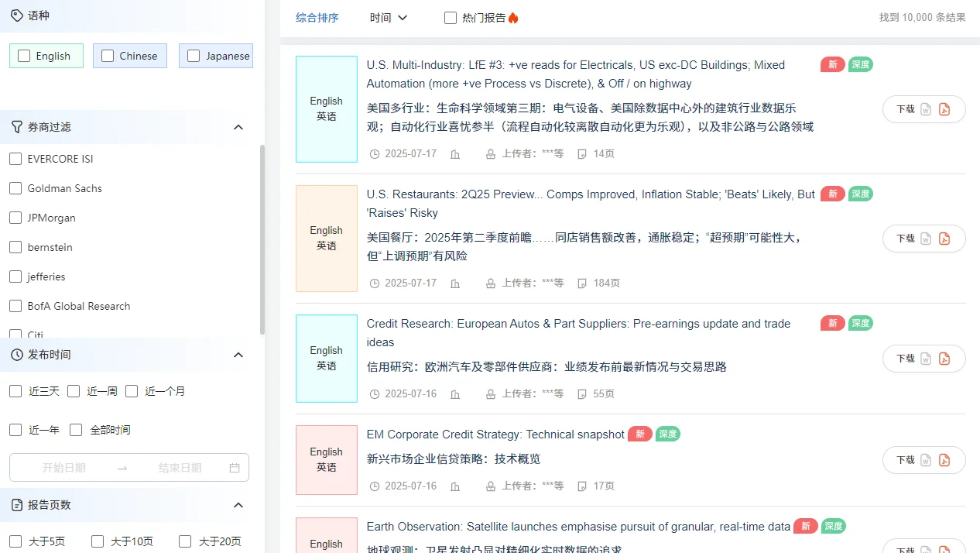Tick the EVERCORE ISI broker checkbox
This screenshot has width=980, height=553.
tap(15, 159)
